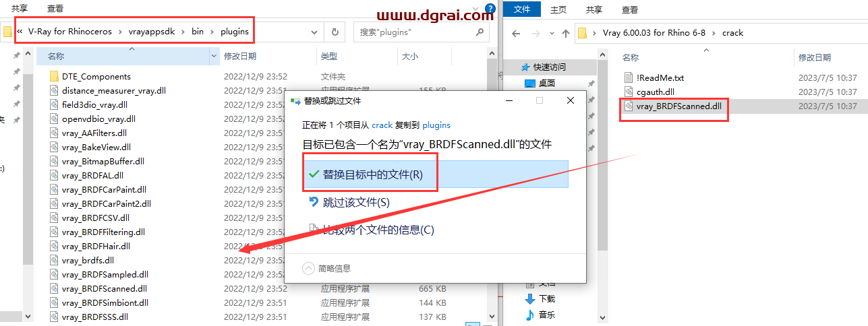Select vray_BRDFSimbiont.dll file
868x326 pixels.
coord(105,302)
